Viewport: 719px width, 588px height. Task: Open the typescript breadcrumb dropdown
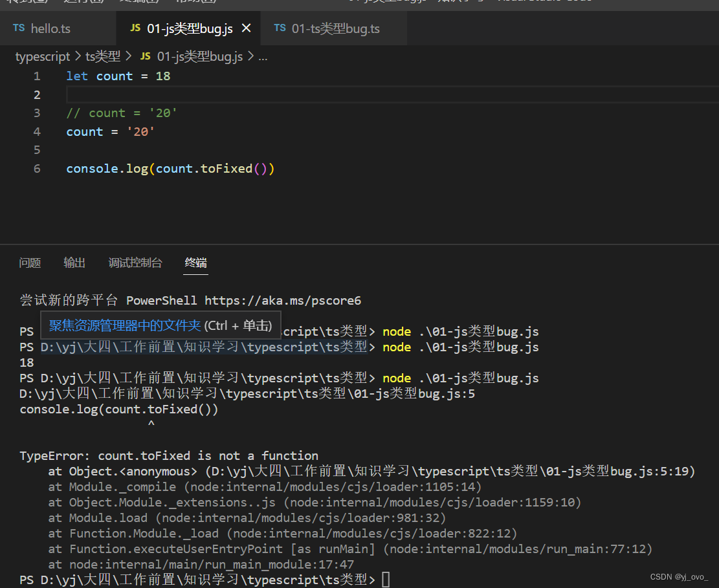43,56
